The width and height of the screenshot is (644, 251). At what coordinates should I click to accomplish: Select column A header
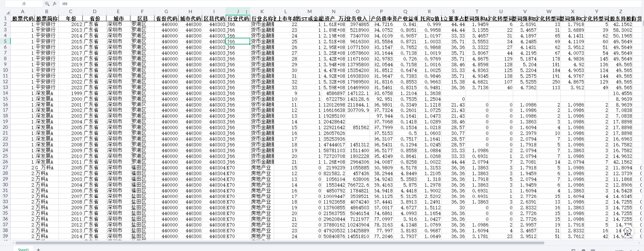tap(23, 12)
